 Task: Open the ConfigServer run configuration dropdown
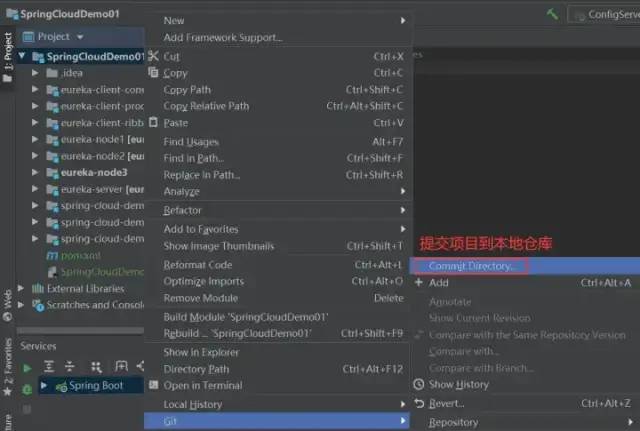605,15
